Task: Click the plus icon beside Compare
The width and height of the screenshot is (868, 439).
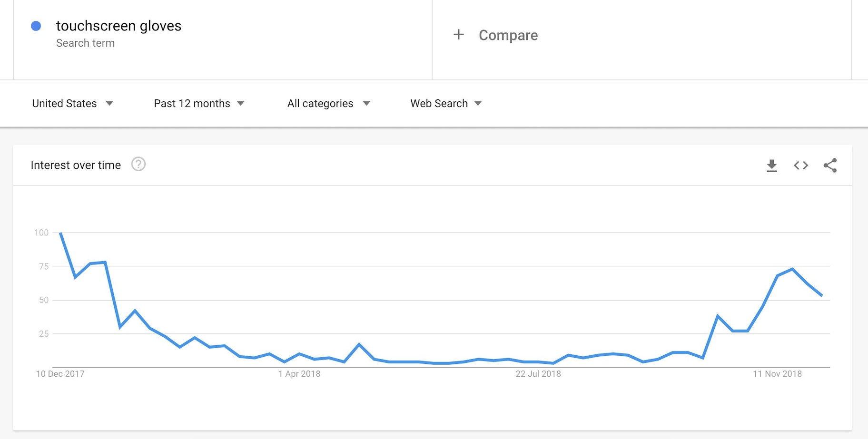Action: tap(459, 35)
